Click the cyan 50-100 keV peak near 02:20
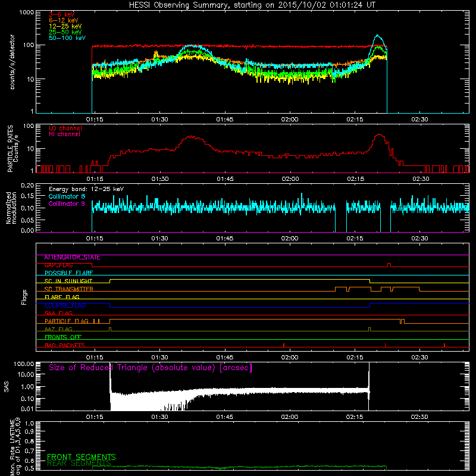The image size is (476, 476). pyautogui.click(x=377, y=36)
